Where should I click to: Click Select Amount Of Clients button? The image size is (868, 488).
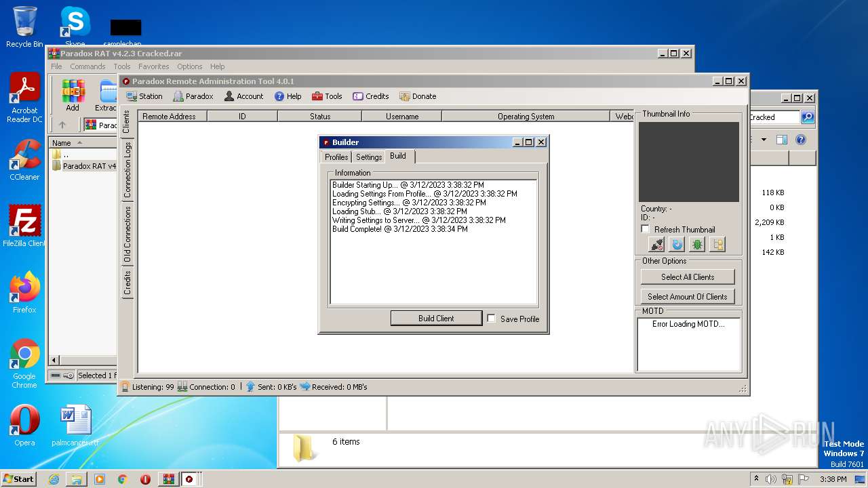tap(688, 296)
